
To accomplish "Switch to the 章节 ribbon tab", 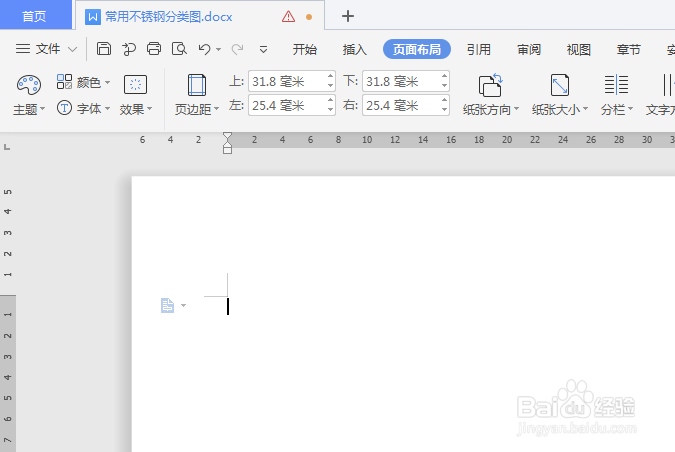I will [x=629, y=50].
